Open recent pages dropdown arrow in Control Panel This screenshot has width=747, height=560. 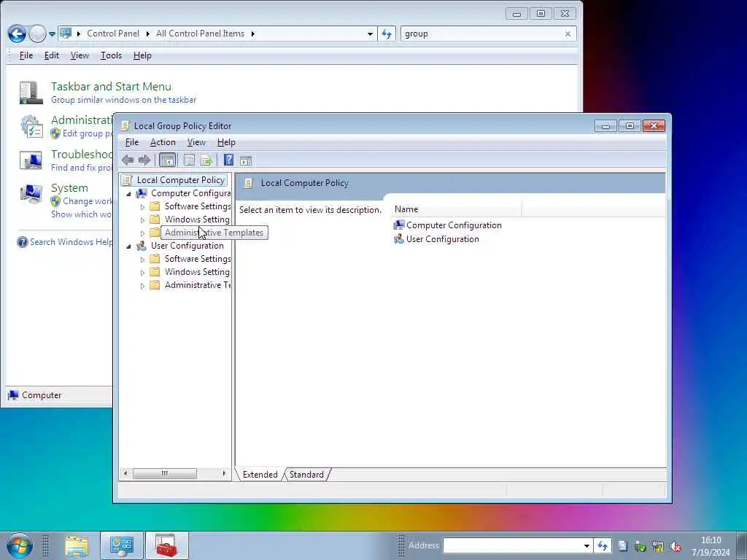click(52, 34)
